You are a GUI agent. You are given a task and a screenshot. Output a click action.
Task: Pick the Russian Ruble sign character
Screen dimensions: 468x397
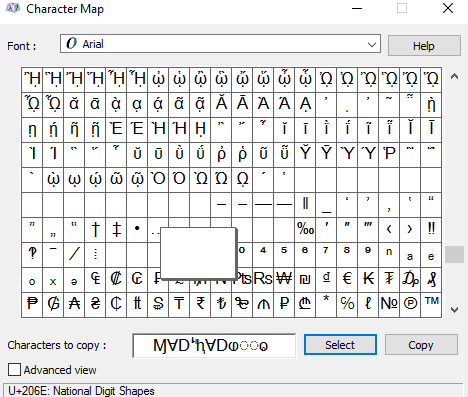284,304
